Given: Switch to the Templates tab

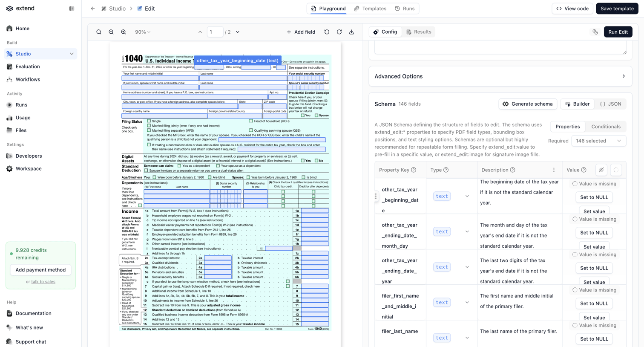Looking at the screenshot, I should pos(370,9).
